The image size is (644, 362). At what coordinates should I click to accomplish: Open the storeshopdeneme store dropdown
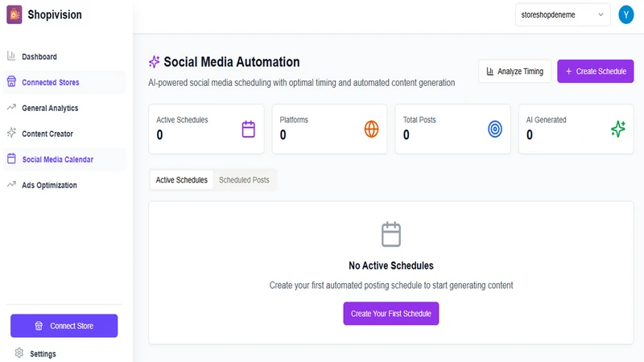[563, 14]
